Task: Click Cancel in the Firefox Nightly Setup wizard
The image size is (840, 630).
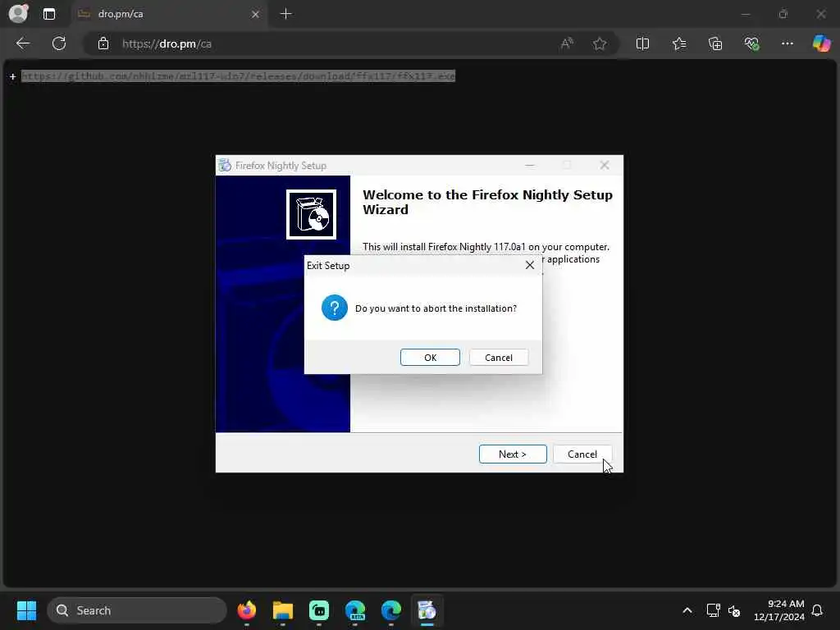Action: click(x=582, y=454)
